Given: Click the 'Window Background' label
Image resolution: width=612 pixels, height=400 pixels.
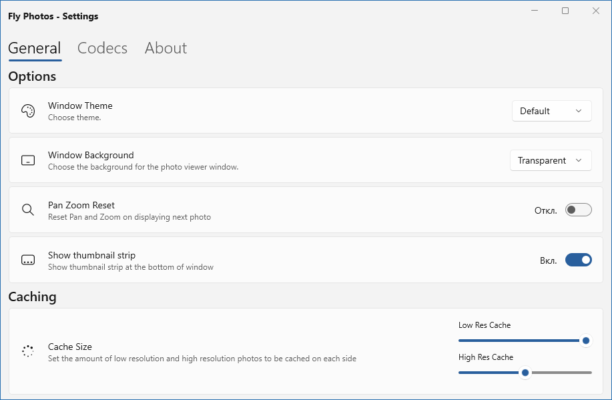Looking at the screenshot, I should coord(91,155).
